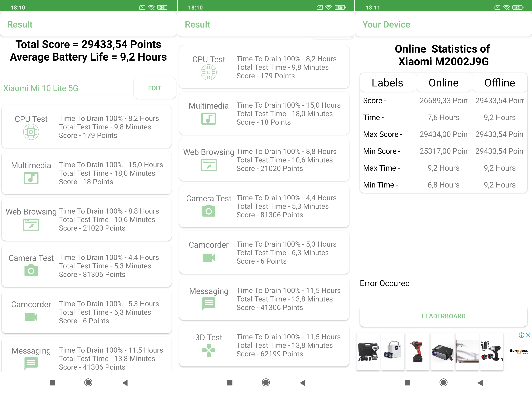Select the Labels column header
Screen dimensions: 532x393
387,83
